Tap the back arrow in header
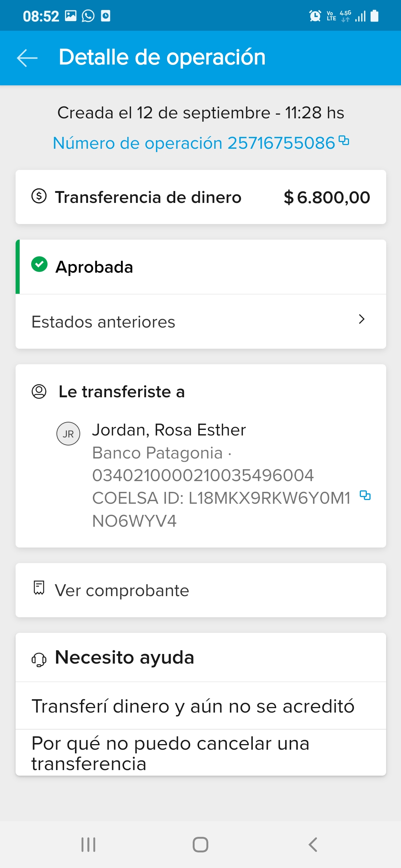 click(x=27, y=58)
